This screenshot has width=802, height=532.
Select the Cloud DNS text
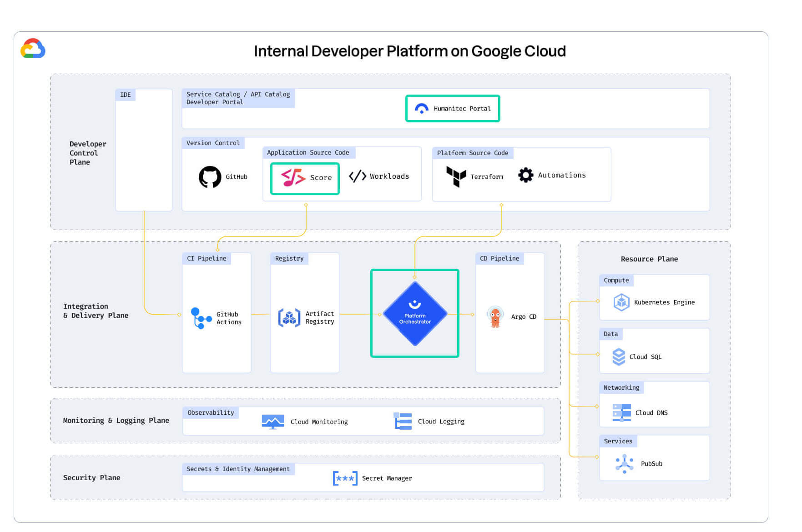651,413
